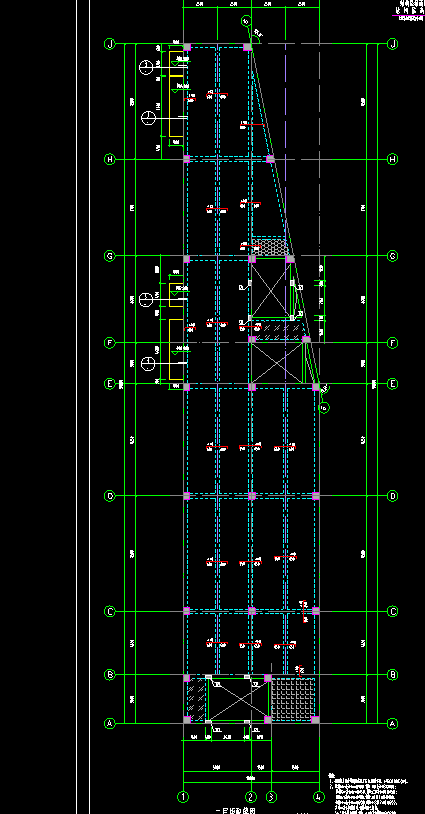Pick grid bubble H on the right axis
This screenshot has width=425, height=814.
(x=393, y=159)
